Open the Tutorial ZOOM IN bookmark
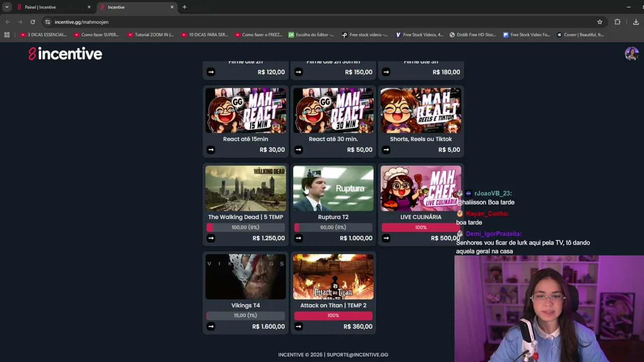This screenshot has height=362, width=644. coord(150,35)
